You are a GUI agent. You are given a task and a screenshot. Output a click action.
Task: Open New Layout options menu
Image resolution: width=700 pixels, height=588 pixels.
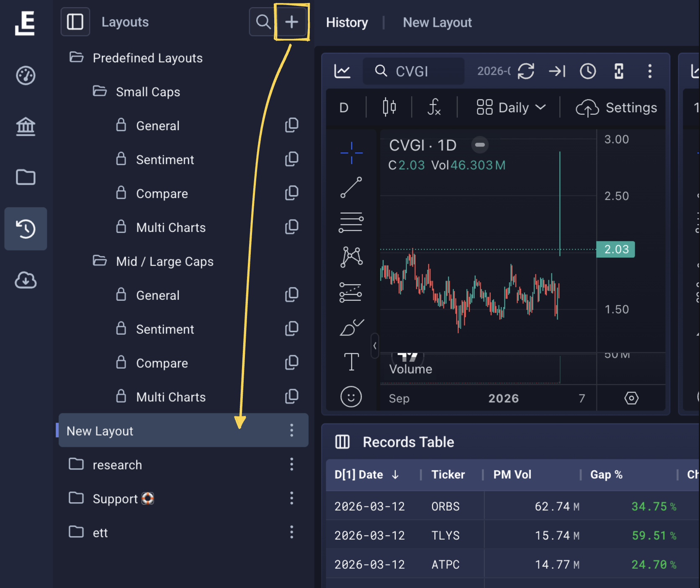(x=291, y=430)
